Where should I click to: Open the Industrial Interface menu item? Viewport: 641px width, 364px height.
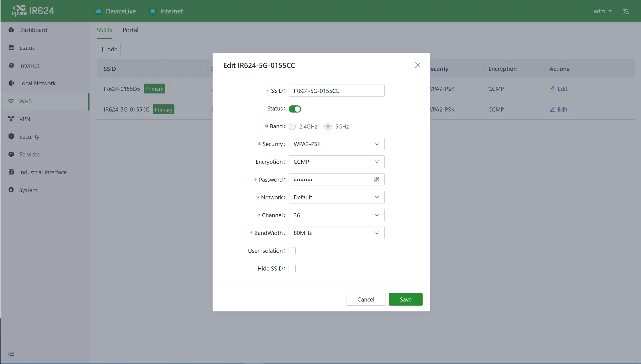(x=45, y=172)
